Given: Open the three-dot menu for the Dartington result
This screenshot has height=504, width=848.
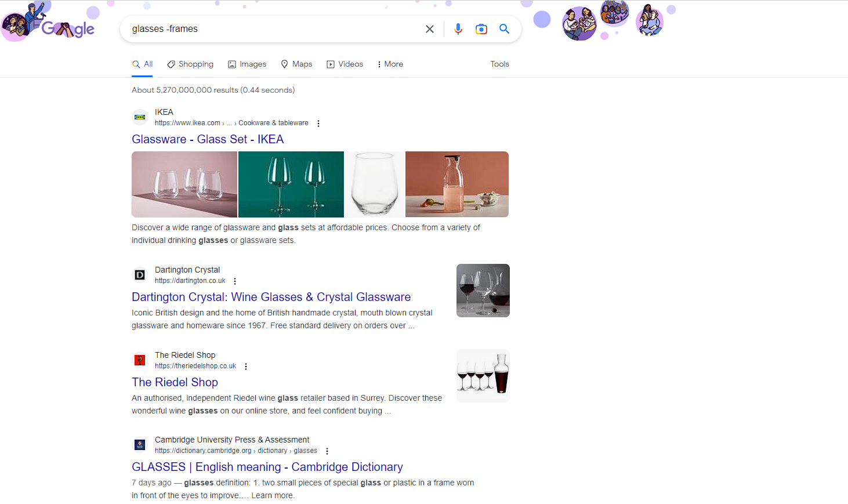Looking at the screenshot, I should coord(235,281).
